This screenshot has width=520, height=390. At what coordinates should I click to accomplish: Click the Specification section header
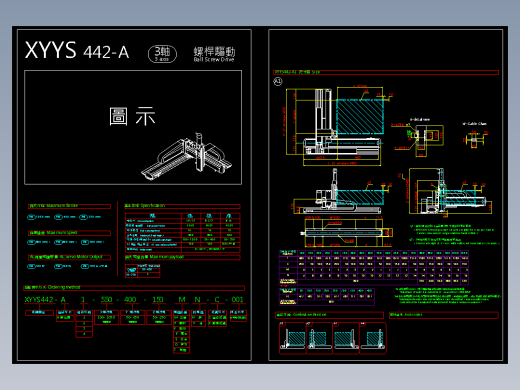point(182,206)
